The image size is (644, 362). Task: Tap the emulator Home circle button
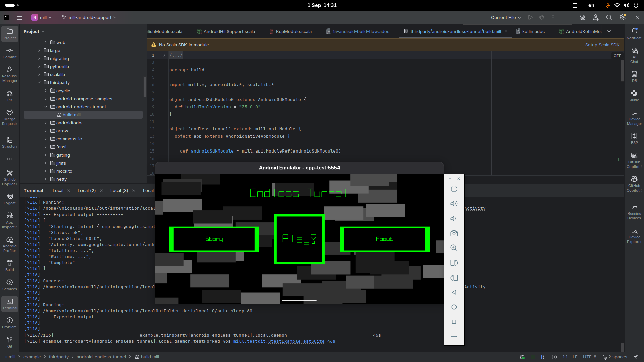point(454,307)
